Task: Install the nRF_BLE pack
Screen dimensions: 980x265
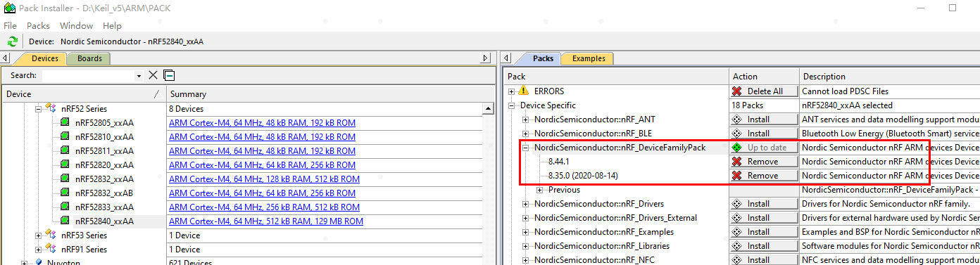Action: pyautogui.click(x=764, y=134)
